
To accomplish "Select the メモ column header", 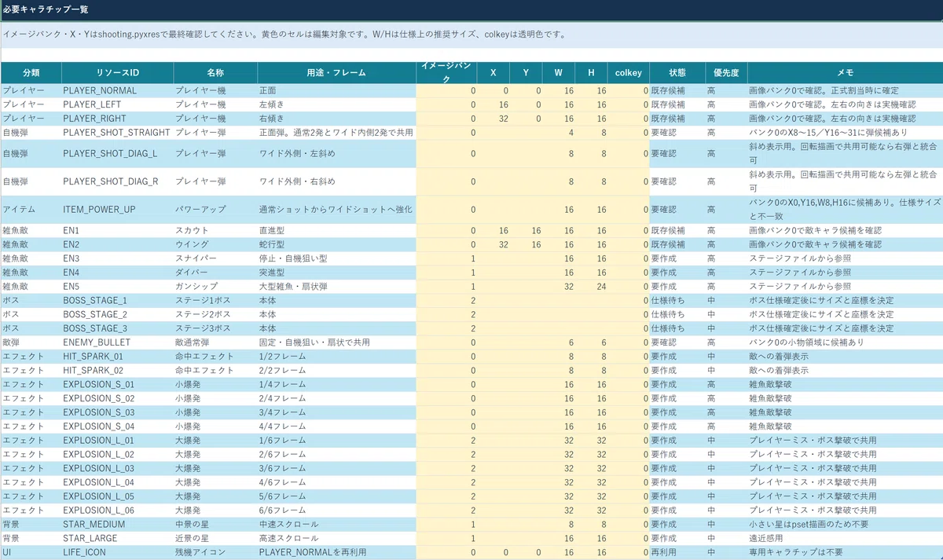I will point(845,72).
